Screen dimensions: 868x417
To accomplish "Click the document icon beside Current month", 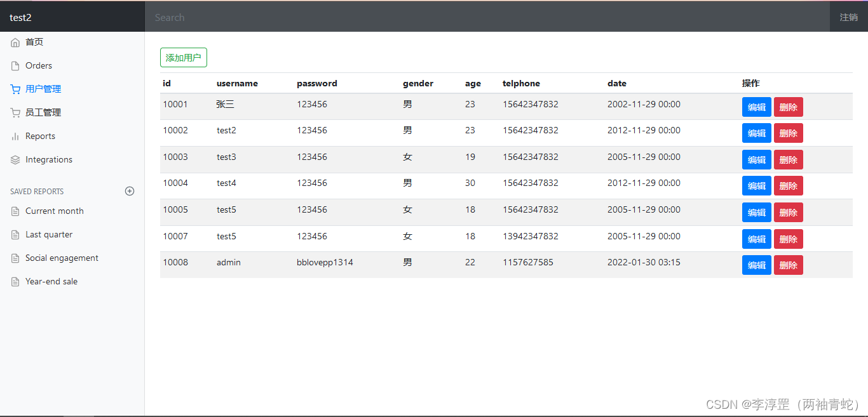I will [x=15, y=211].
